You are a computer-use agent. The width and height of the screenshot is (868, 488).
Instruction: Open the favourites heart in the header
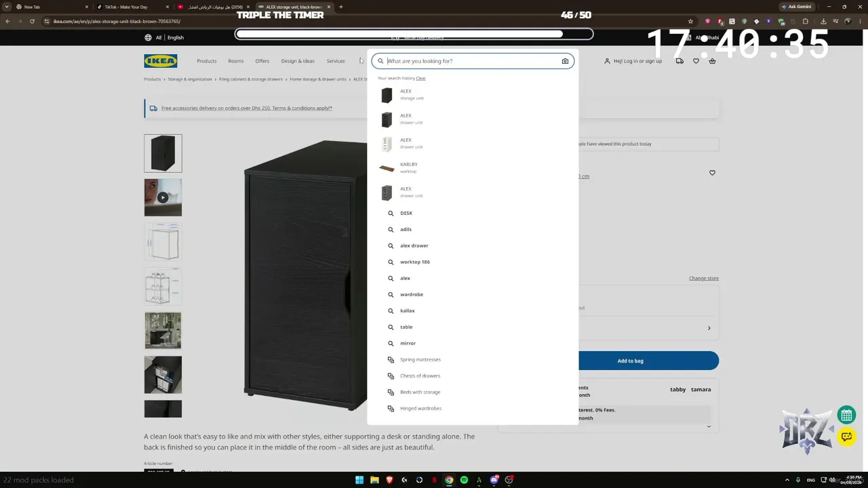[696, 61]
